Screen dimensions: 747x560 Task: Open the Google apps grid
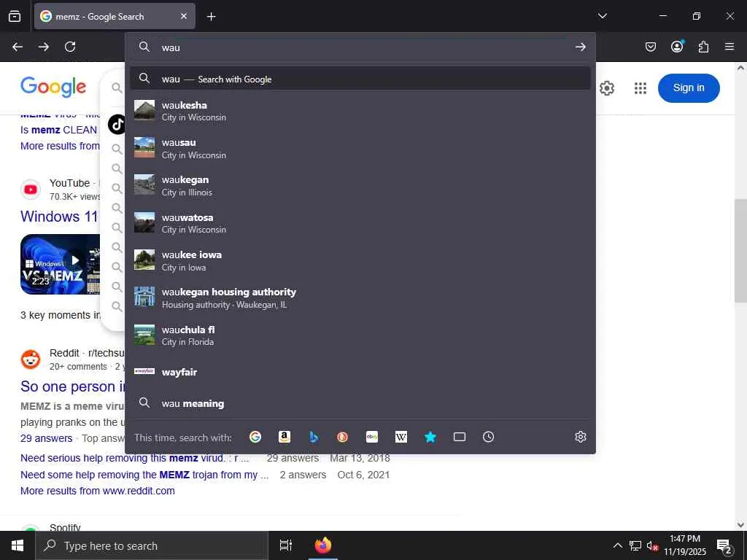[640, 88]
